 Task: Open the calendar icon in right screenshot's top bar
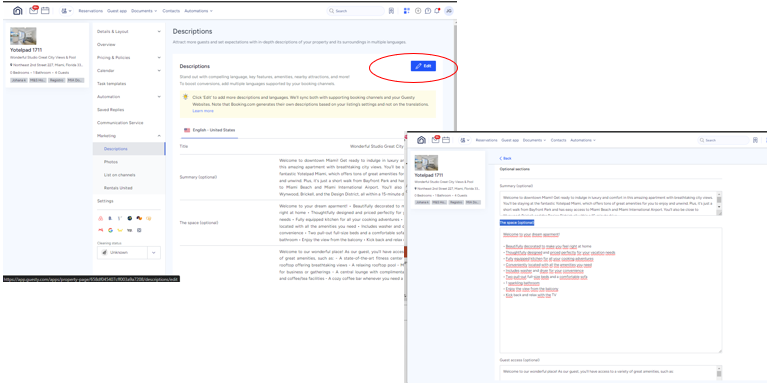click(446, 140)
